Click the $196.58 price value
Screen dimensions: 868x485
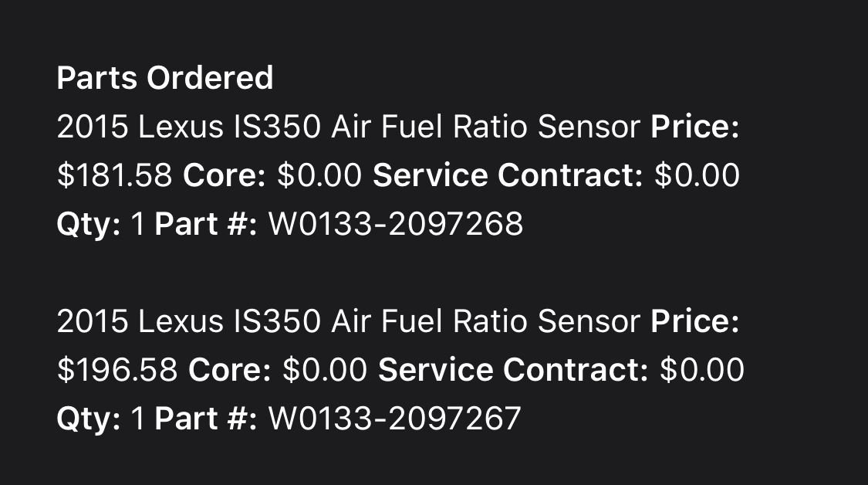click(x=117, y=371)
